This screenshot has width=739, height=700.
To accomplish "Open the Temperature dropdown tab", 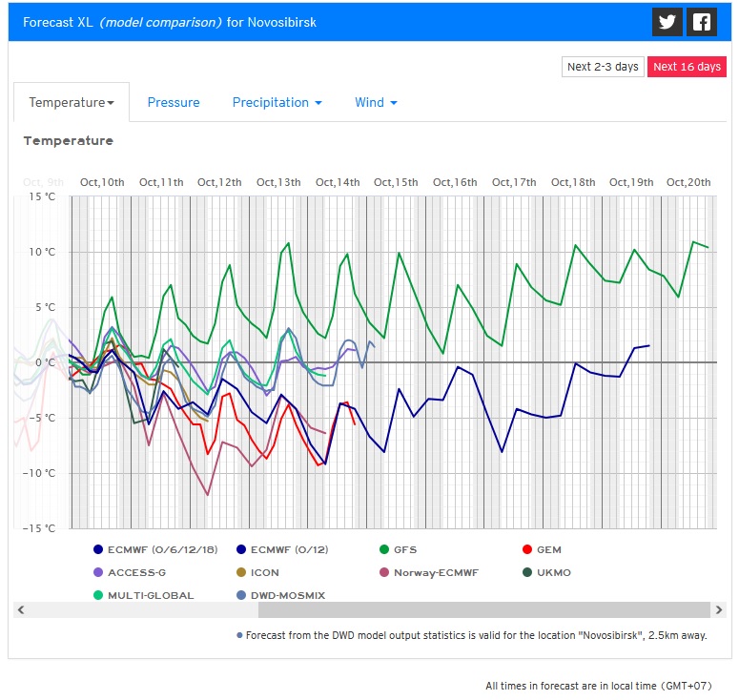I will [72, 102].
